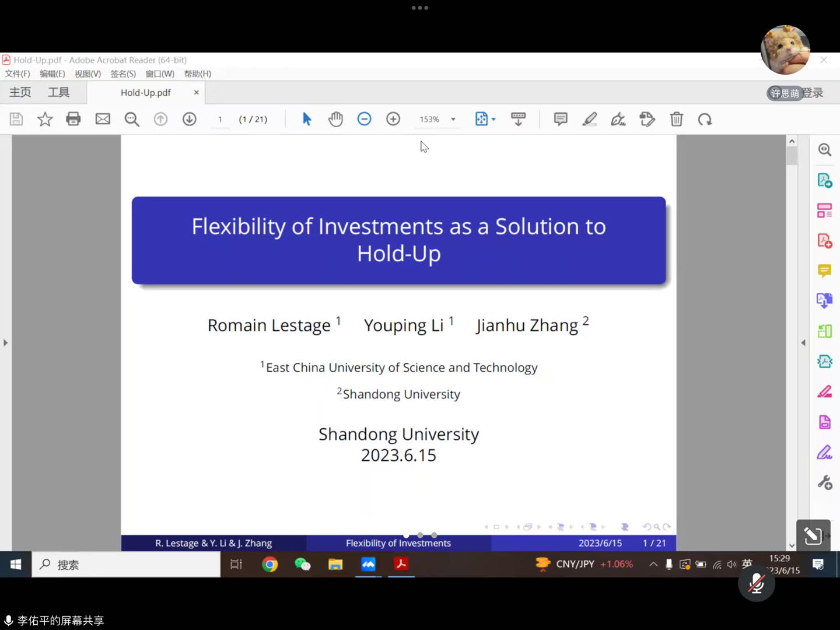Collapse the right tools pane

coord(803,342)
